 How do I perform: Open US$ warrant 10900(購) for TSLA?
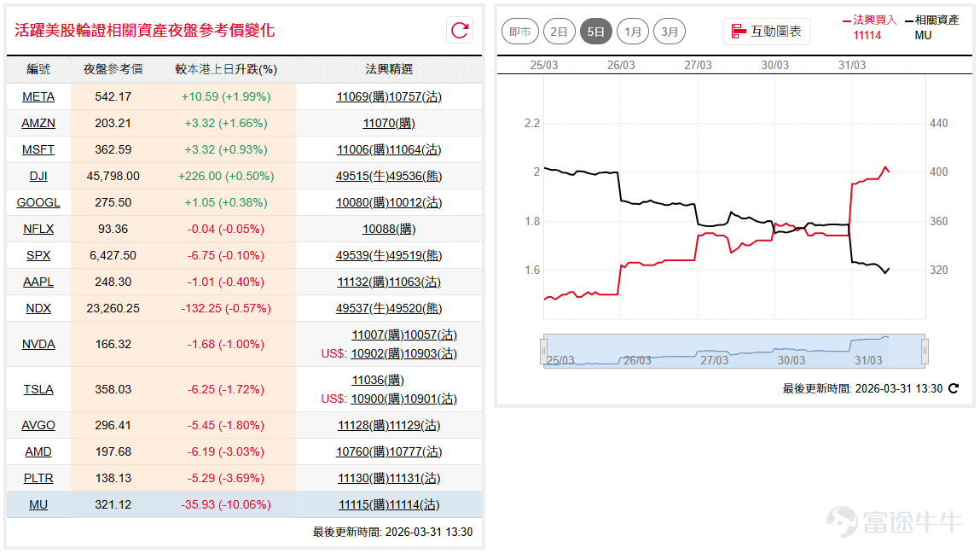pyautogui.click(x=378, y=399)
